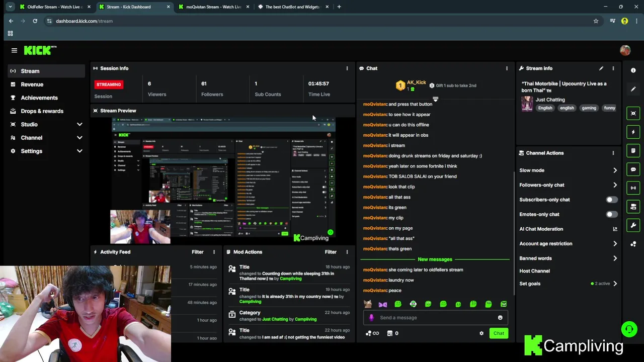Viewport: 644px width, 362px height.
Task: Toggle the chat bubble widget icon
Action: (633, 169)
